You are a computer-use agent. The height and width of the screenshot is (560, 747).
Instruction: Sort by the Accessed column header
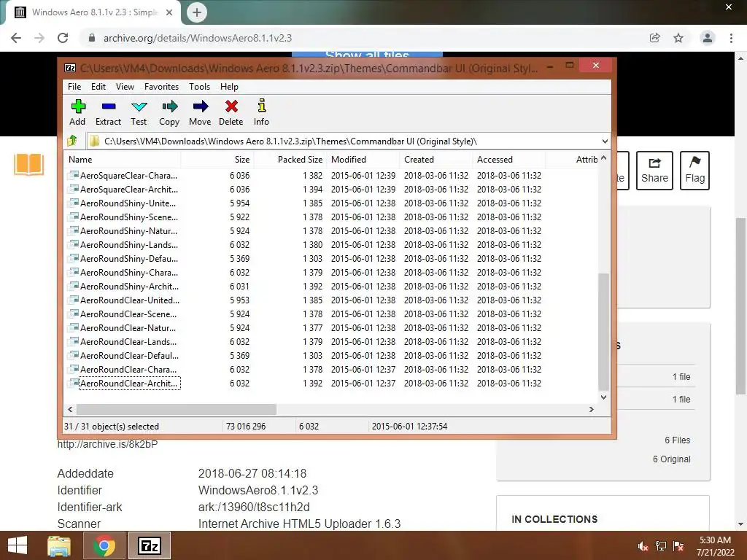(508, 160)
